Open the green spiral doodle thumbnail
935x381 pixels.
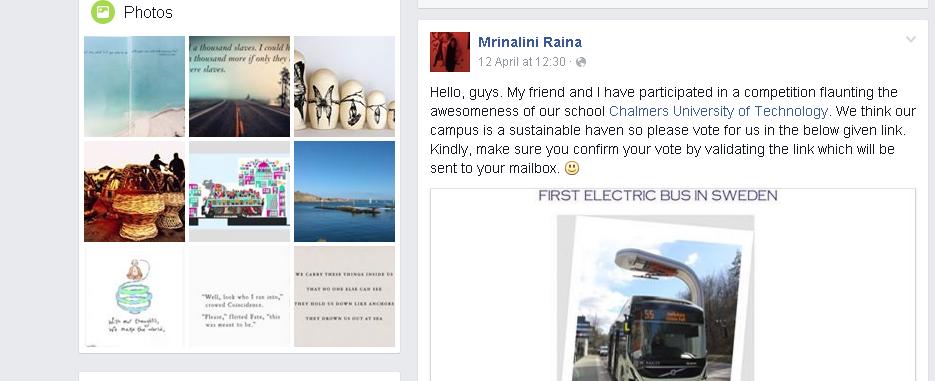click(x=134, y=296)
